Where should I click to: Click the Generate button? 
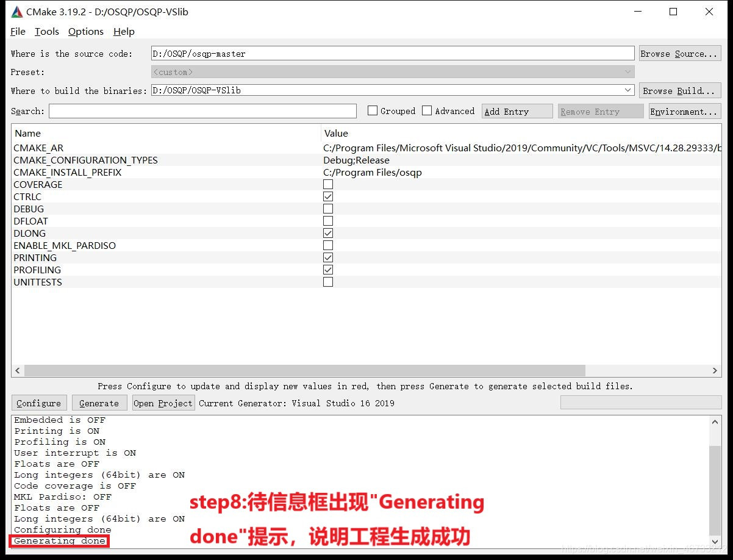99,403
